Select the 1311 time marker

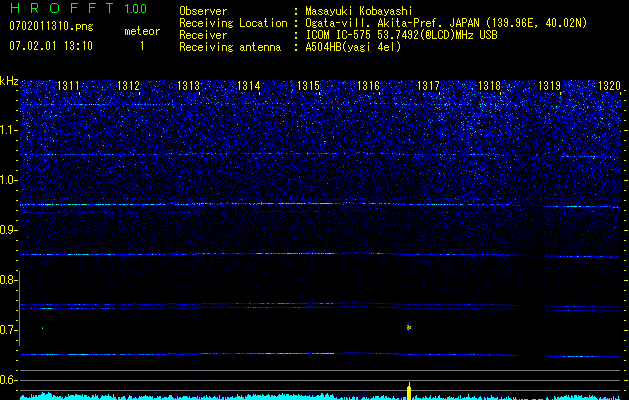click(69, 86)
